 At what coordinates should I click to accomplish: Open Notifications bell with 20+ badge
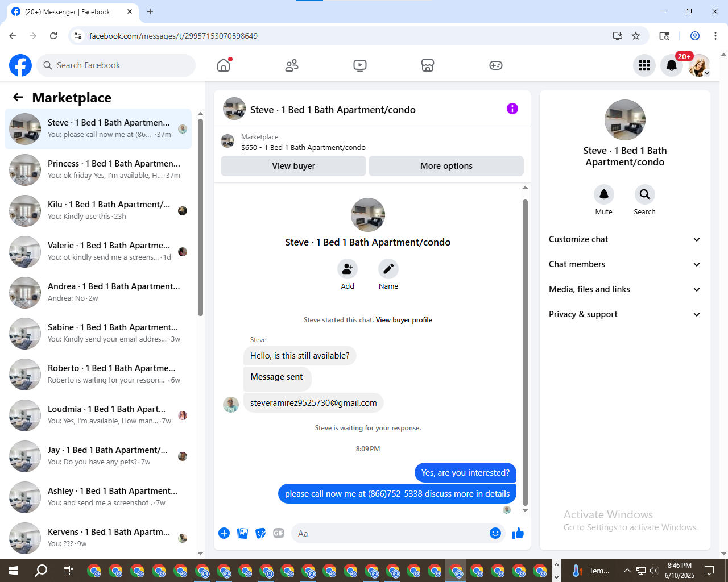pyautogui.click(x=672, y=65)
